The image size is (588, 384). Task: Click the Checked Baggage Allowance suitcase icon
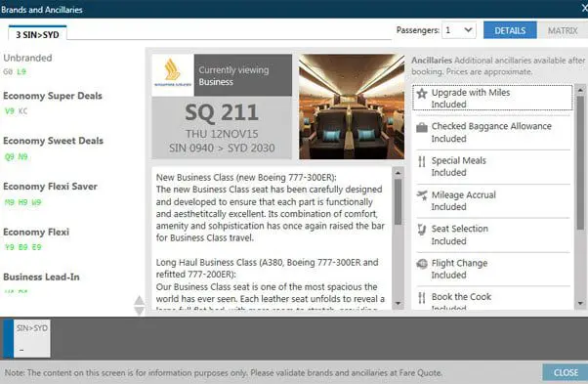pyautogui.click(x=422, y=127)
